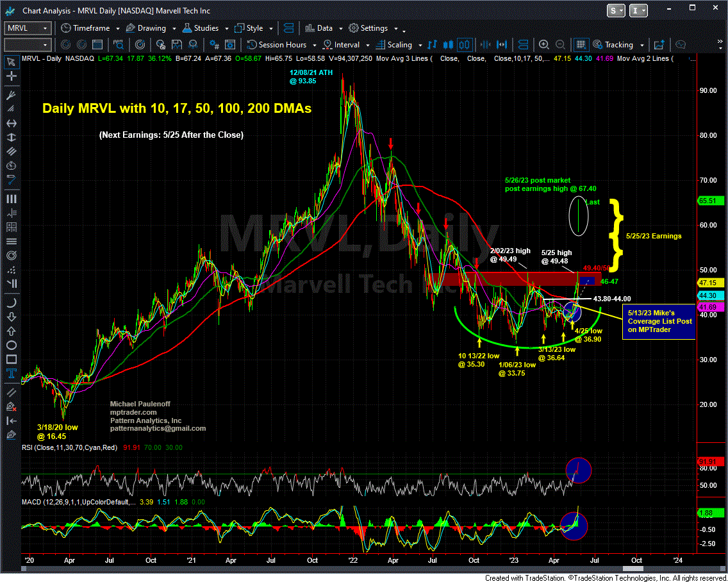The image size is (728, 582).
Task: Open the Data menu
Action: [325, 28]
